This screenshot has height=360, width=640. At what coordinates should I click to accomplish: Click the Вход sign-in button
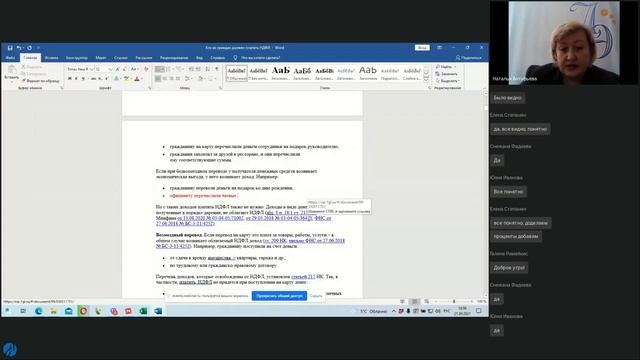tap(422, 48)
